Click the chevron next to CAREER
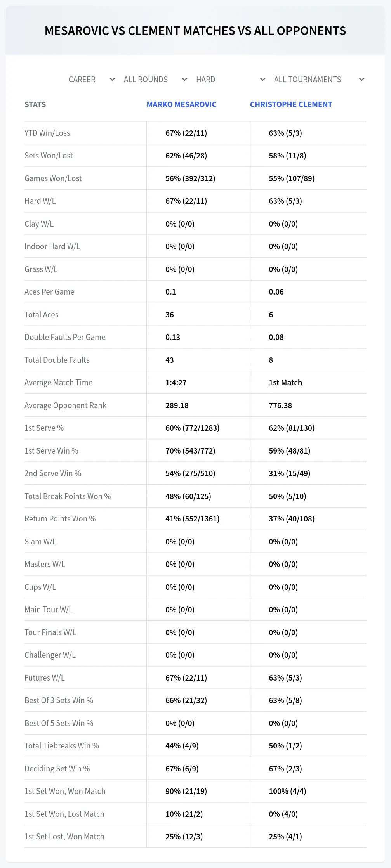This screenshot has height=868, width=391. (x=113, y=80)
